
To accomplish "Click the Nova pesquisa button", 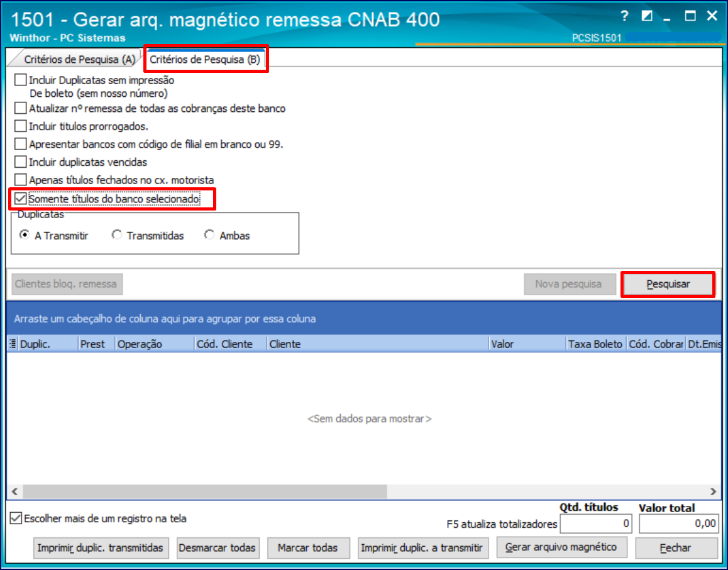I will [570, 284].
